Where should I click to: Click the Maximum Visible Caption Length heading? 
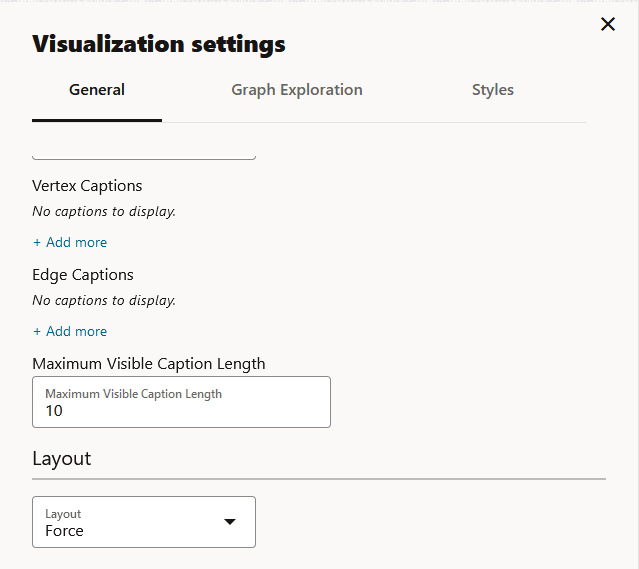tap(148, 364)
